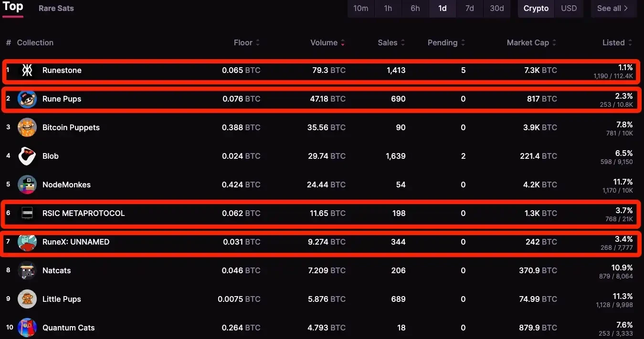This screenshot has height=339, width=644.
Task: Select the NodeMonkes pixel avatar
Action: tap(27, 185)
